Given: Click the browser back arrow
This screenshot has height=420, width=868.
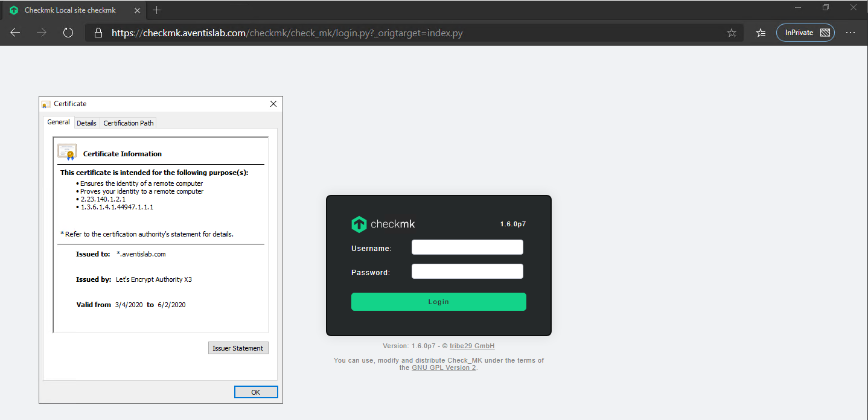Looking at the screenshot, I should click(x=15, y=33).
